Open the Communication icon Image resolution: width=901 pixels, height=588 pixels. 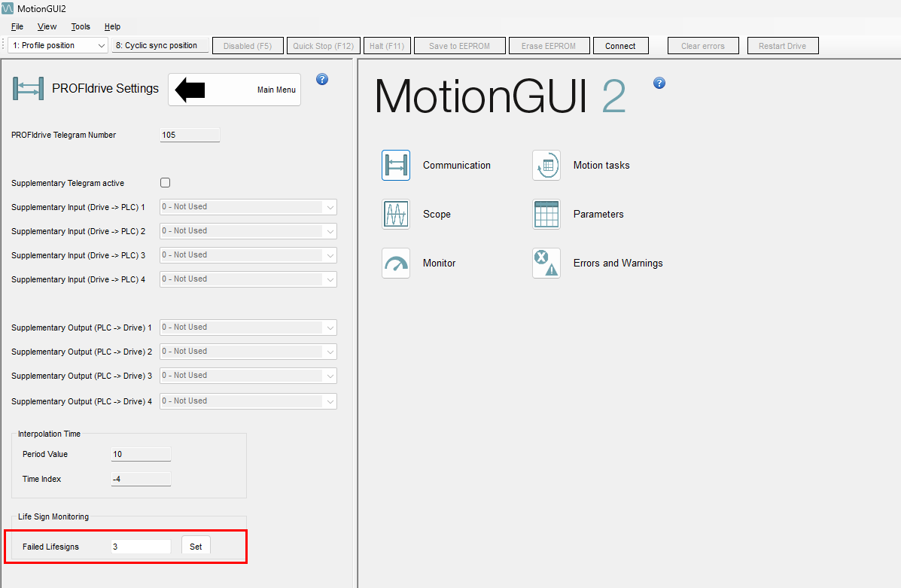pos(396,166)
